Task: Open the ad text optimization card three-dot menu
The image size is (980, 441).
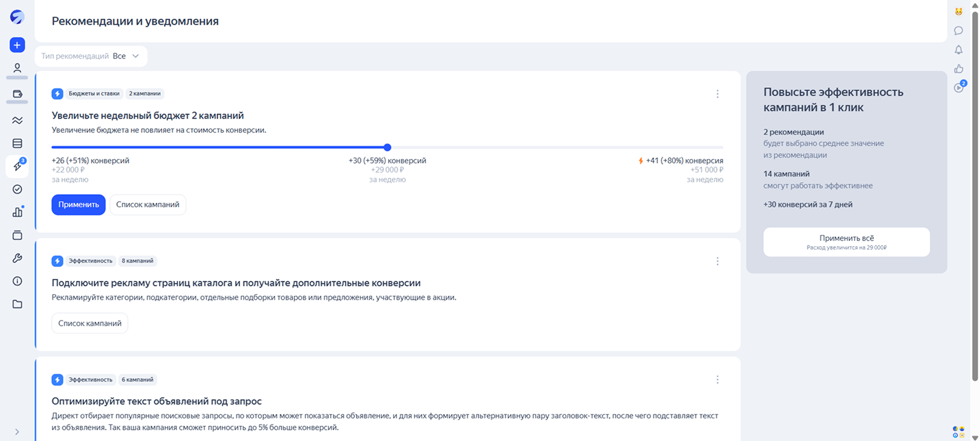Action: click(717, 379)
